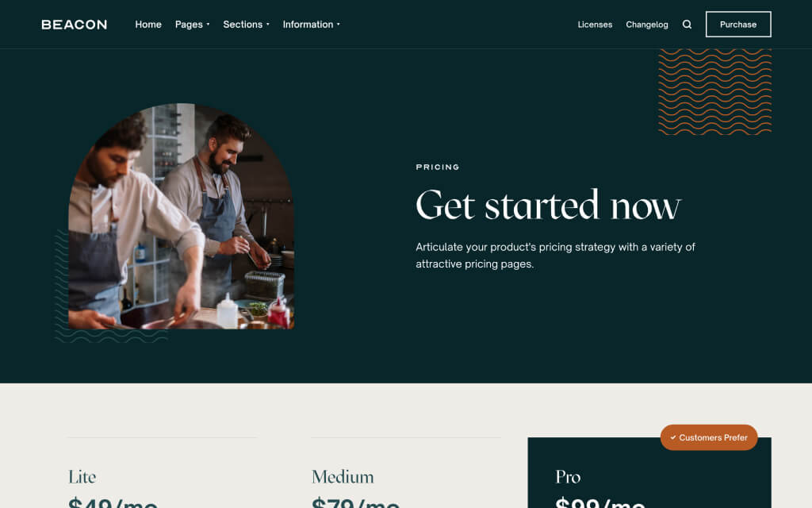Select the Customers Prefer badge
The width and height of the screenshot is (812, 508).
coord(708,437)
